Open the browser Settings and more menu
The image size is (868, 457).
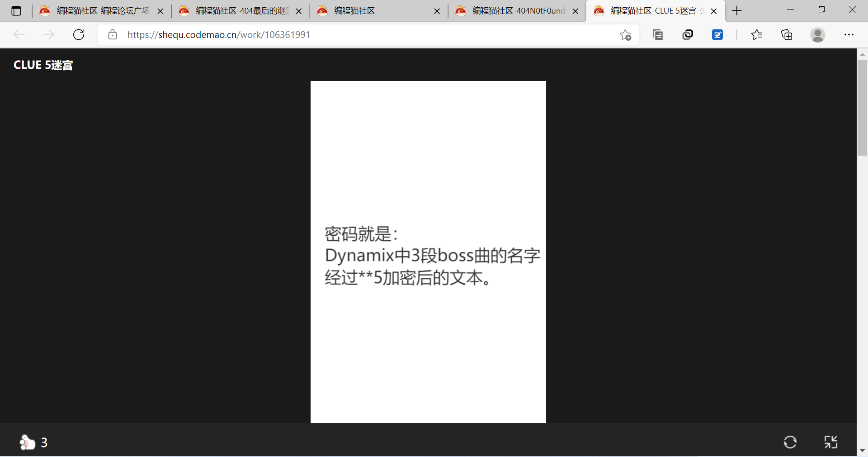point(849,35)
